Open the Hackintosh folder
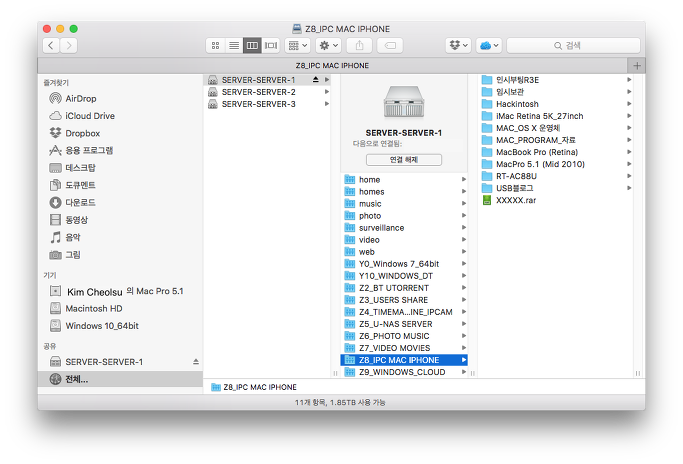This screenshot has width=683, height=464. tap(556, 104)
